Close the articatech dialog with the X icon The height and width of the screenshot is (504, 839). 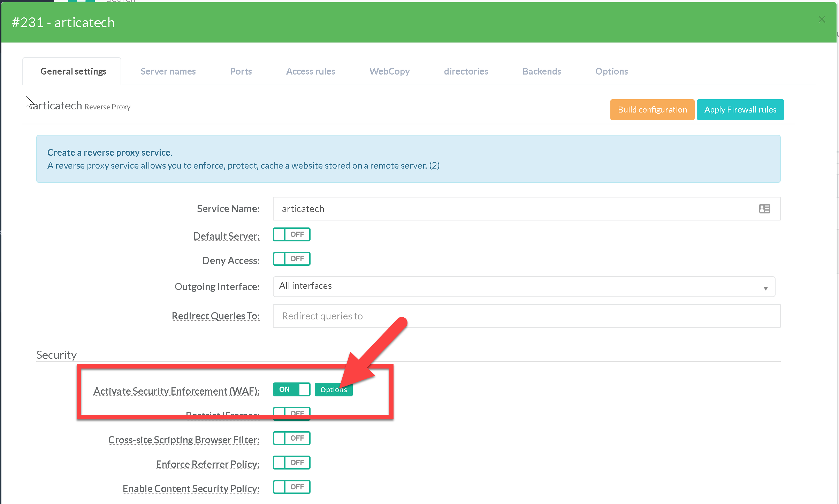822,20
